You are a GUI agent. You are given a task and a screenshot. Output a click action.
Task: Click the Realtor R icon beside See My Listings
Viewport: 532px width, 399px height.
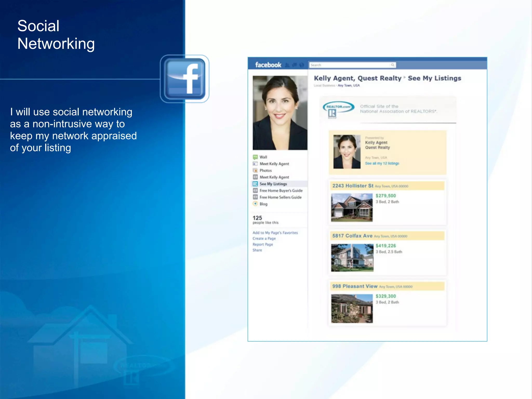255,184
